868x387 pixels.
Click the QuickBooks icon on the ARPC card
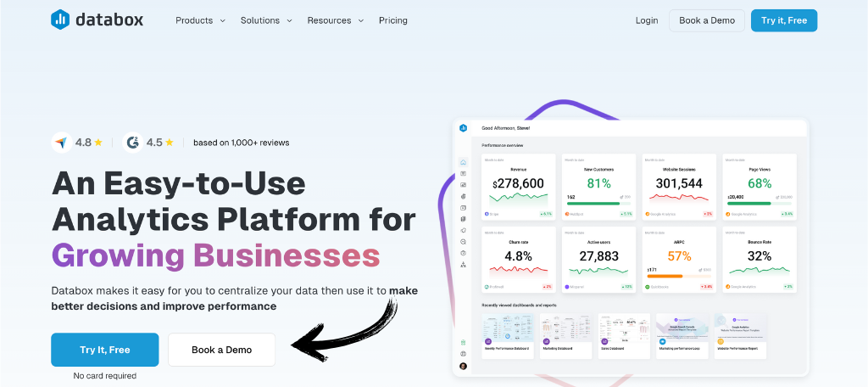click(x=647, y=287)
